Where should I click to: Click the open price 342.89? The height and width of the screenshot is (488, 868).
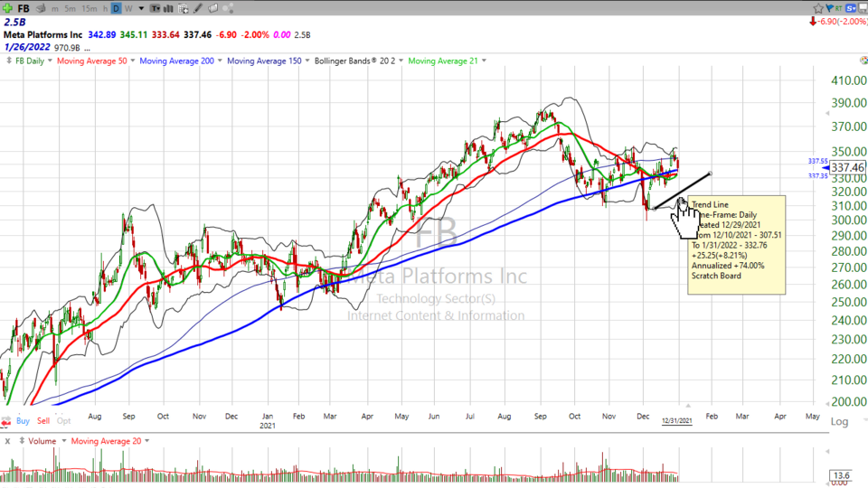tap(102, 34)
